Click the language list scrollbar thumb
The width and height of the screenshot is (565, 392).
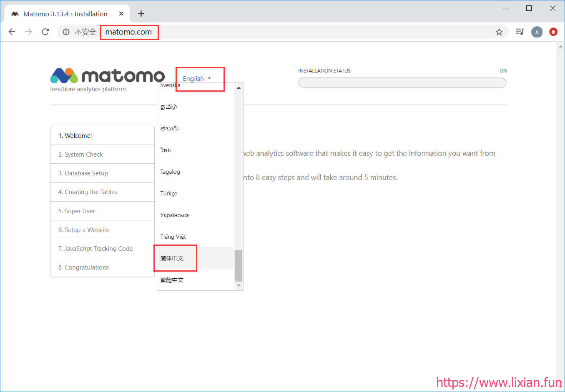(239, 266)
